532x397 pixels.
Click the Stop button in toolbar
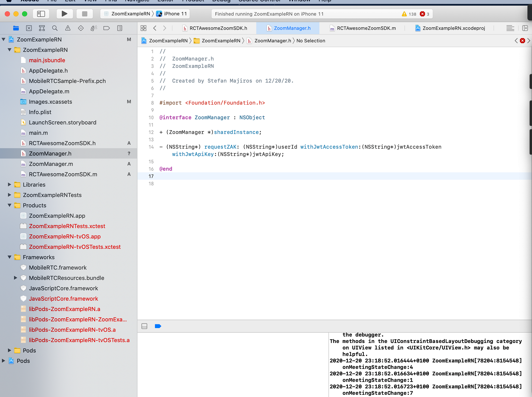click(84, 14)
